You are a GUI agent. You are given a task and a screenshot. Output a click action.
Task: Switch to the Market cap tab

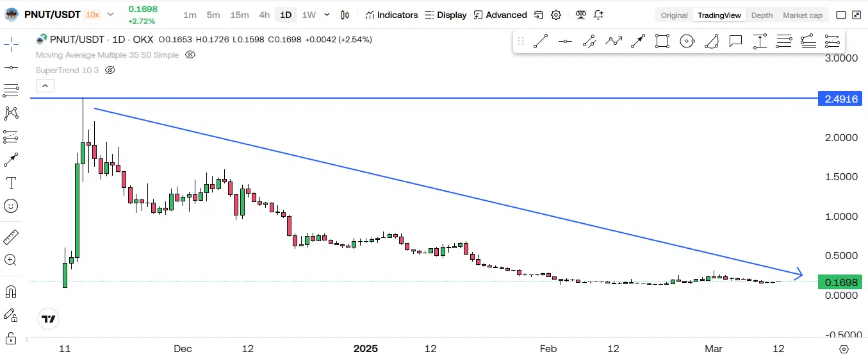pyautogui.click(x=803, y=15)
